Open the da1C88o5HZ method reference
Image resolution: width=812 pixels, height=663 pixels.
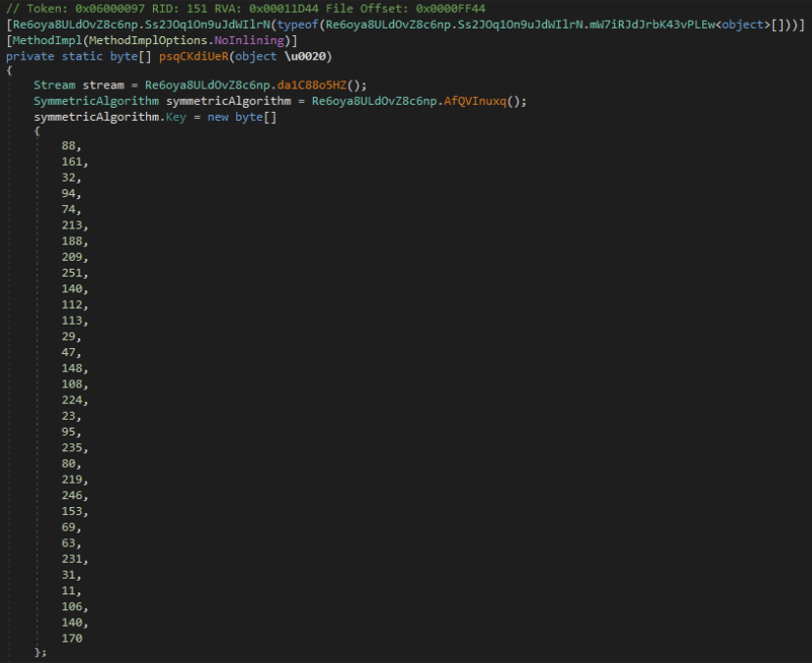click(312, 85)
